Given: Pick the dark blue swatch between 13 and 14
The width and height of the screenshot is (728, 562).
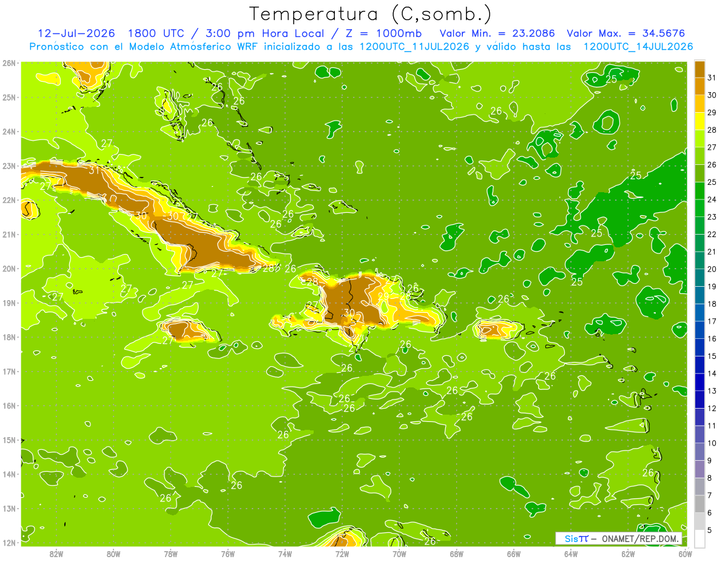Looking at the screenshot, I should point(699,382).
